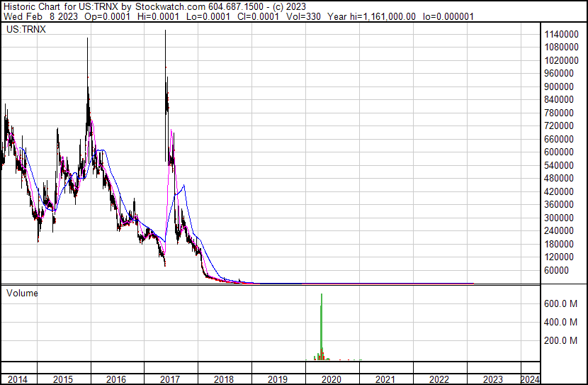This screenshot has height=385, width=588.
Task: Click the Cl=0.0001 close value
Action: tap(259, 16)
